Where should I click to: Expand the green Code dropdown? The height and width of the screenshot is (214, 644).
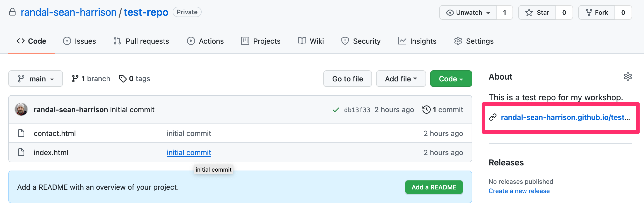click(451, 79)
